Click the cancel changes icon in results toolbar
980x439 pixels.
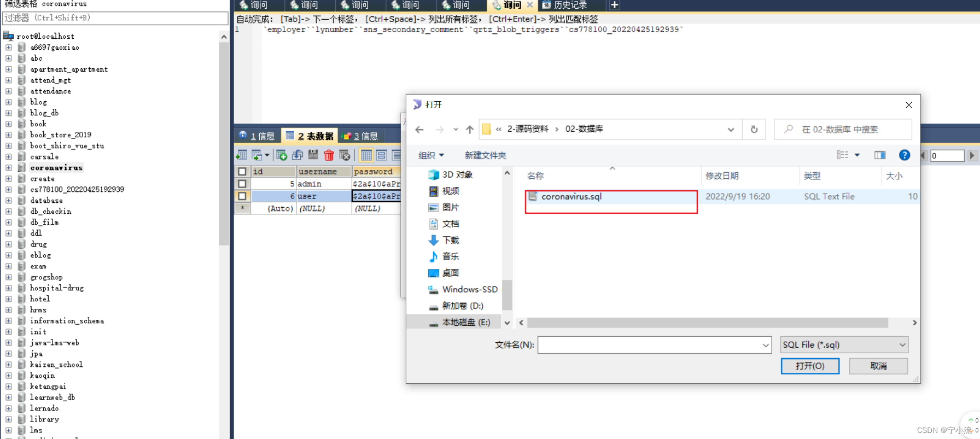coord(345,155)
